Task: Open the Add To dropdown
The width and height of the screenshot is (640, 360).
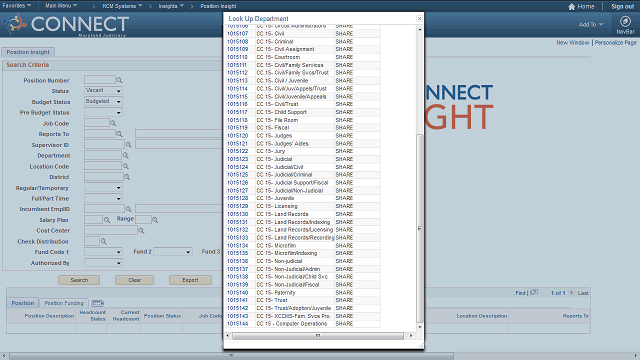Action: 591,24
